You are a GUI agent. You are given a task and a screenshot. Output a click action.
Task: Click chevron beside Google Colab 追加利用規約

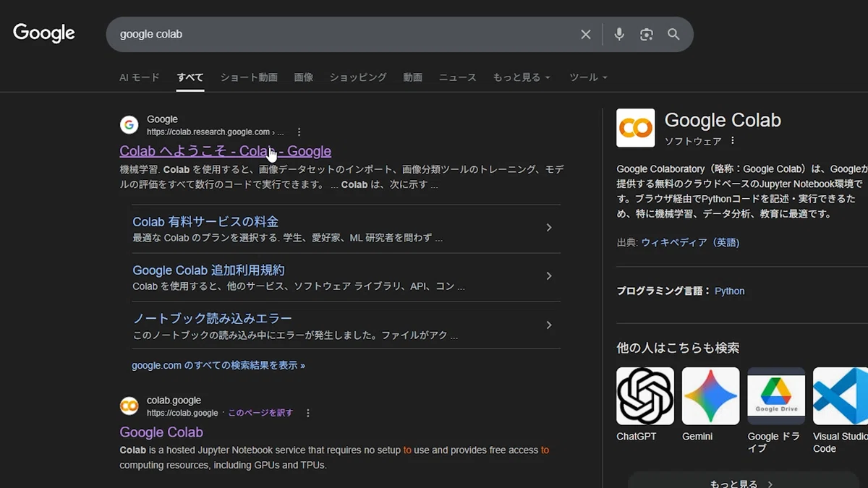pos(549,276)
